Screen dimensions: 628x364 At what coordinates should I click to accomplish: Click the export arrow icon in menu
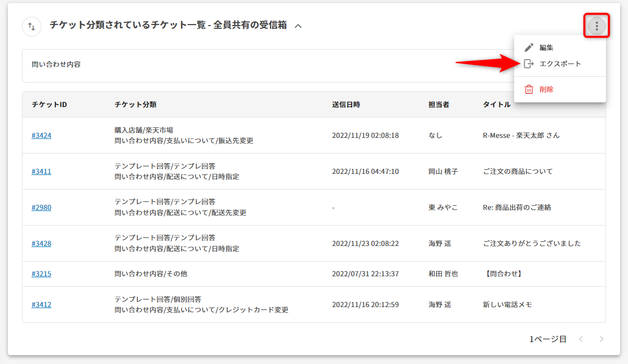[529, 64]
